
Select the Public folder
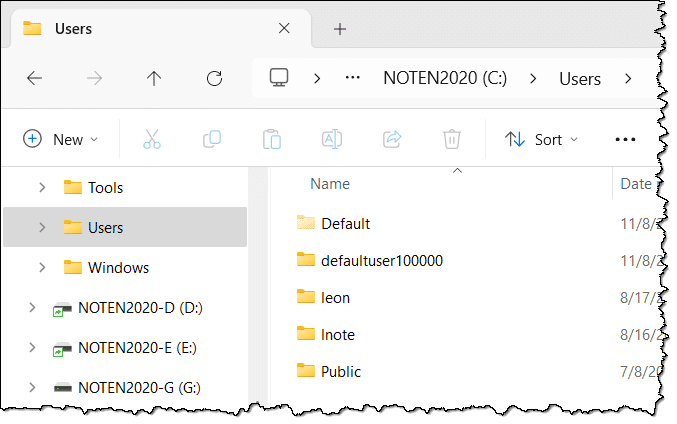click(341, 372)
